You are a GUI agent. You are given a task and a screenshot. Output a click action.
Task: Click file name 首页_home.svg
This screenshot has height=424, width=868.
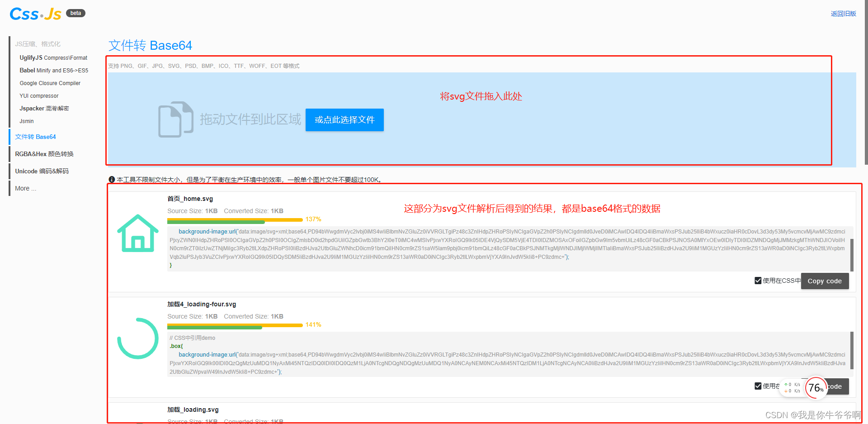pyautogui.click(x=190, y=199)
